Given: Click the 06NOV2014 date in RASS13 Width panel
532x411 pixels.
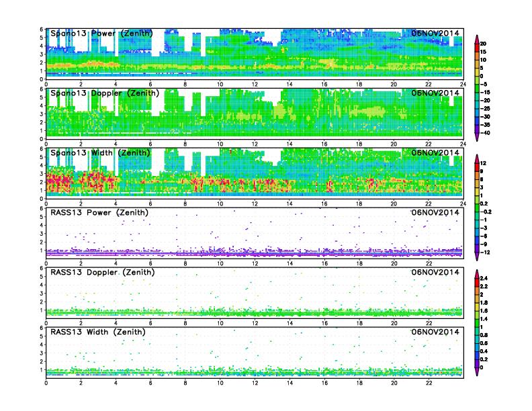Looking at the screenshot, I should pyautogui.click(x=435, y=332).
